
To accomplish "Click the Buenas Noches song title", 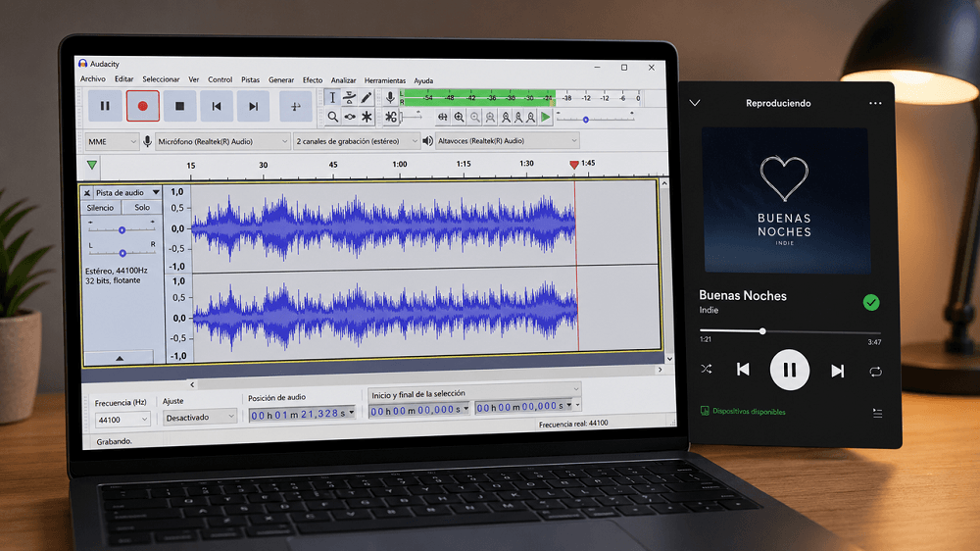I will click(x=743, y=295).
